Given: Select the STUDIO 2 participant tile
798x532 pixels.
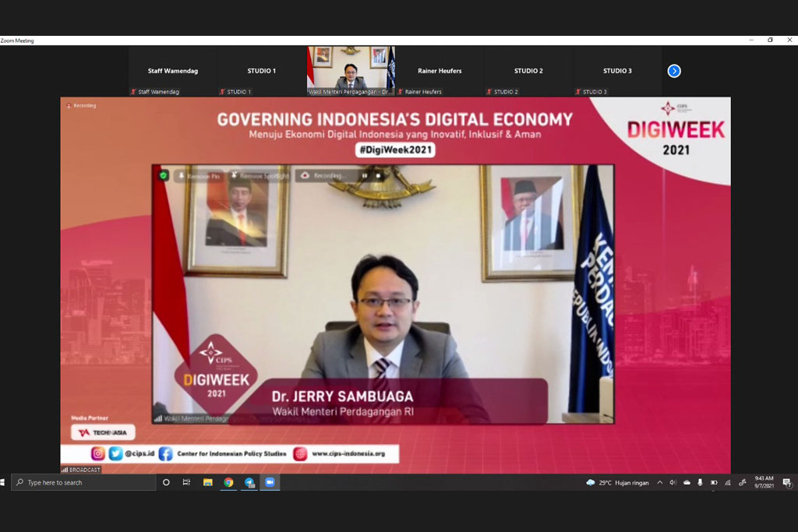Looking at the screenshot, I should pyautogui.click(x=528, y=71).
